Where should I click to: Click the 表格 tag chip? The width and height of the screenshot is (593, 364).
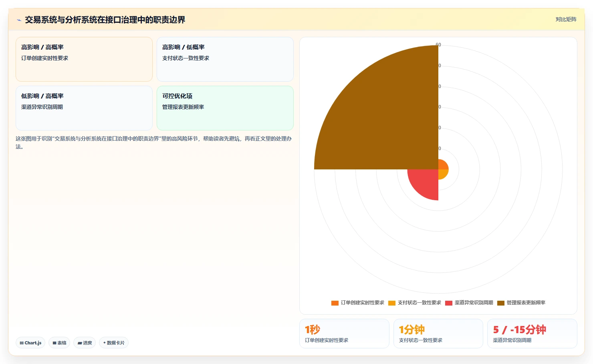(x=59, y=343)
